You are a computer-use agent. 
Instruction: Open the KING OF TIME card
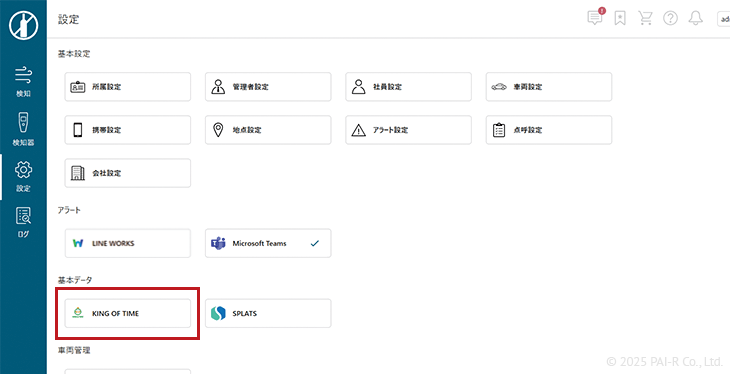tap(128, 313)
